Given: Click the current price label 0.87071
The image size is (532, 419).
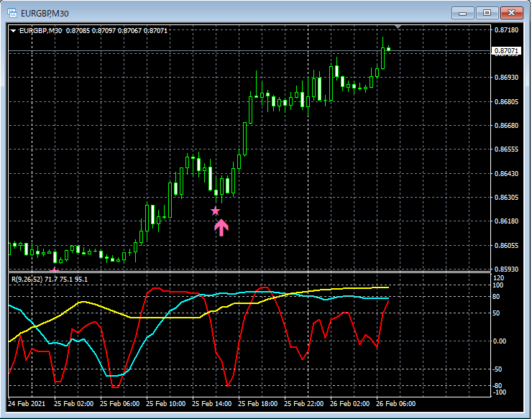Looking at the screenshot, I should coord(506,51).
